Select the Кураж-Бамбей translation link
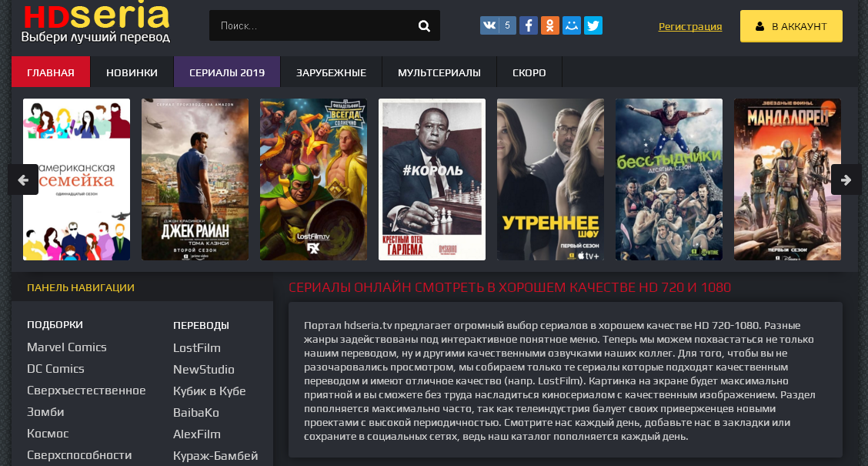This screenshot has height=466, width=868. click(x=215, y=456)
